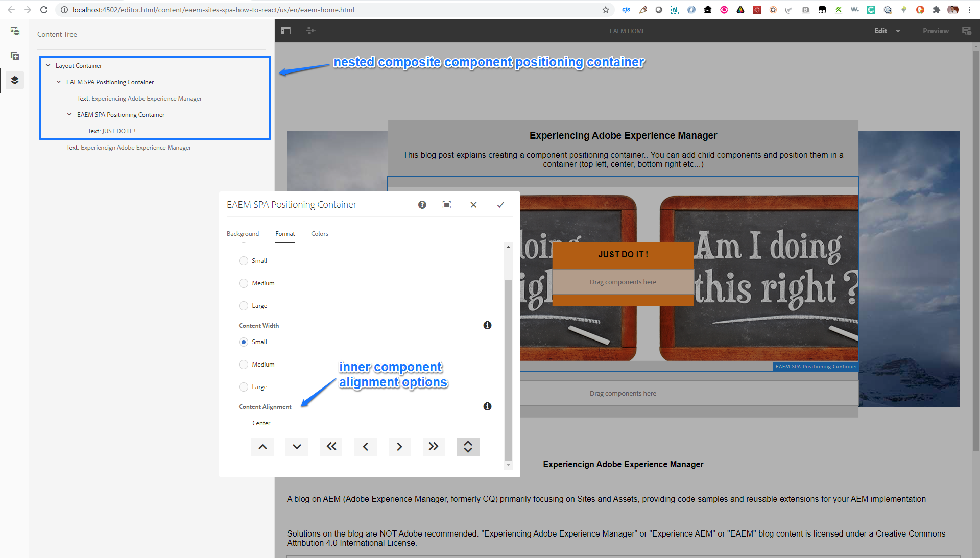Align content to bottom with down chevron
This screenshot has width=980, height=558.
click(297, 447)
